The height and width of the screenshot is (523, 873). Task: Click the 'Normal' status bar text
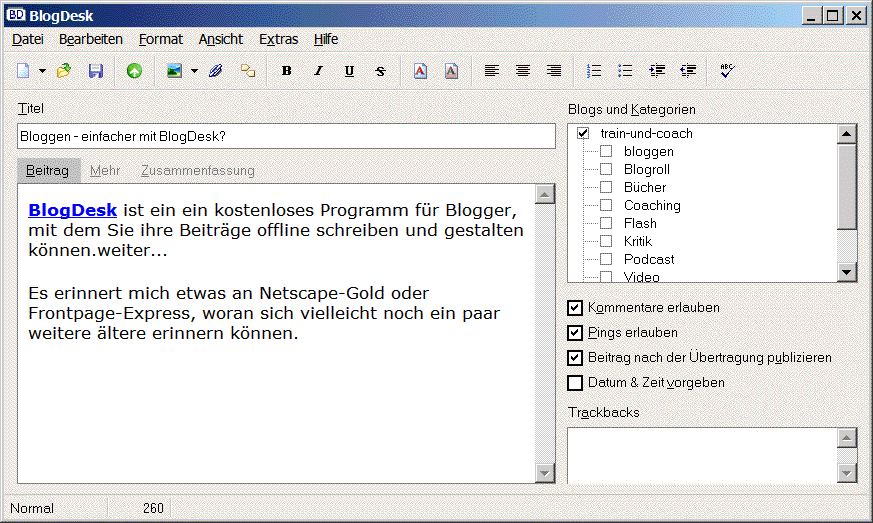point(32,508)
